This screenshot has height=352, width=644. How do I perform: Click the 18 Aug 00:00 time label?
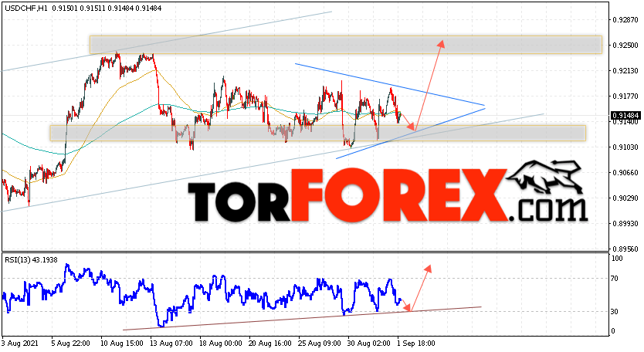(x=221, y=343)
